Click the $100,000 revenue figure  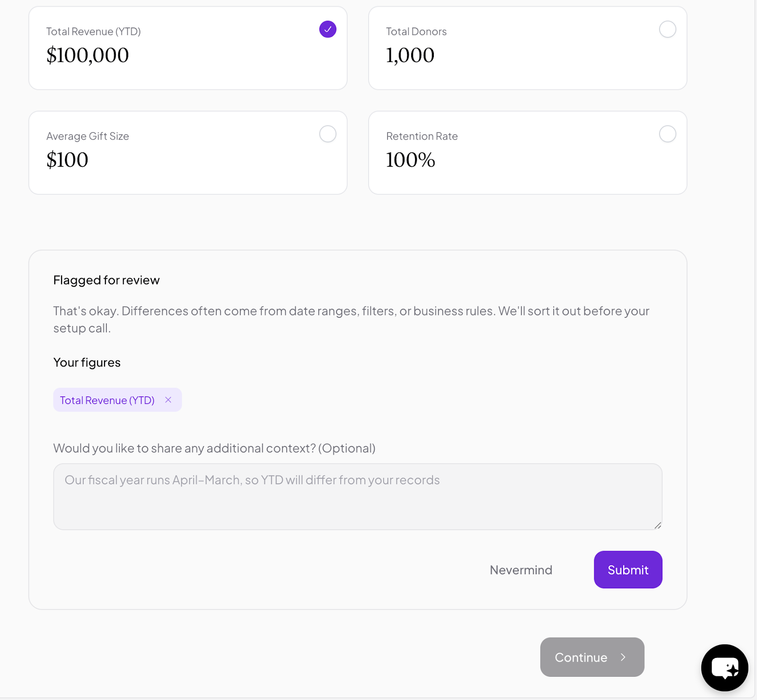88,55
